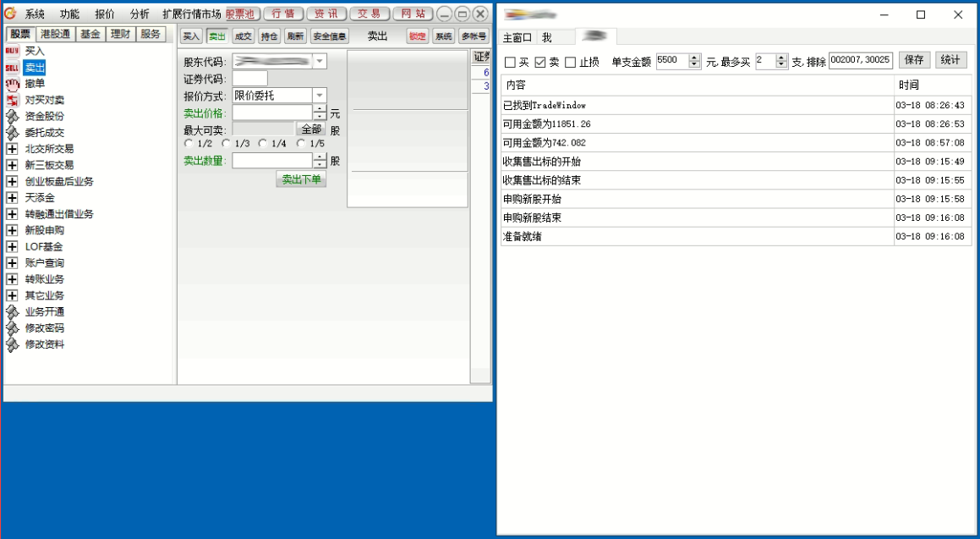Switch to the 港股通 tab

point(56,34)
